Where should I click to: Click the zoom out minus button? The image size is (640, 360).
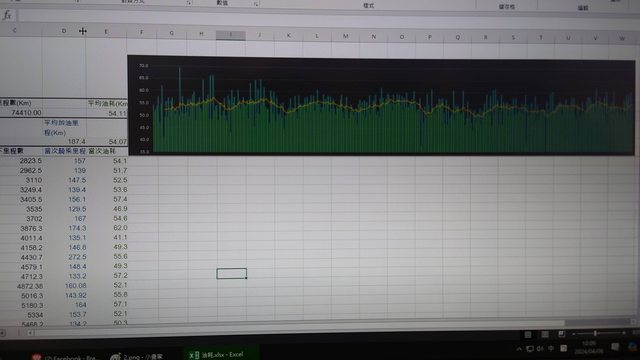click(573, 334)
